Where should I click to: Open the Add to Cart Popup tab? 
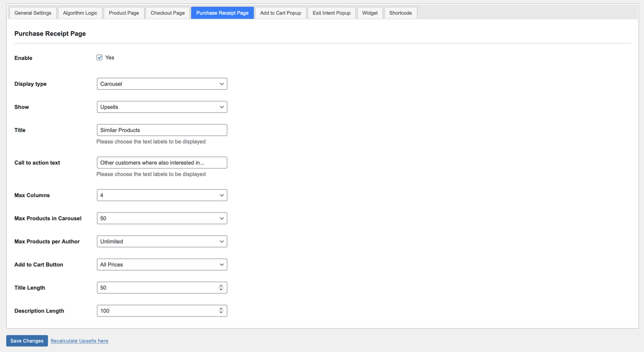[280, 13]
